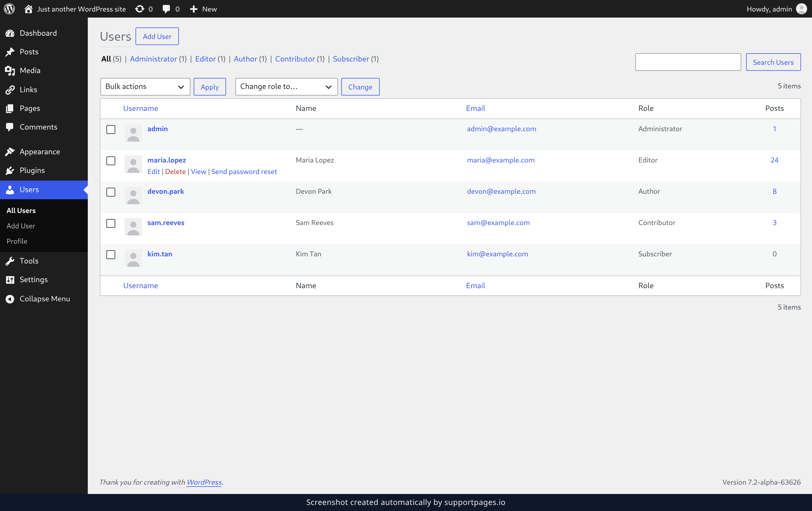Screen dimensions: 812x511
Task: Click the Media icon in sidebar
Action: pyautogui.click(x=10, y=71)
